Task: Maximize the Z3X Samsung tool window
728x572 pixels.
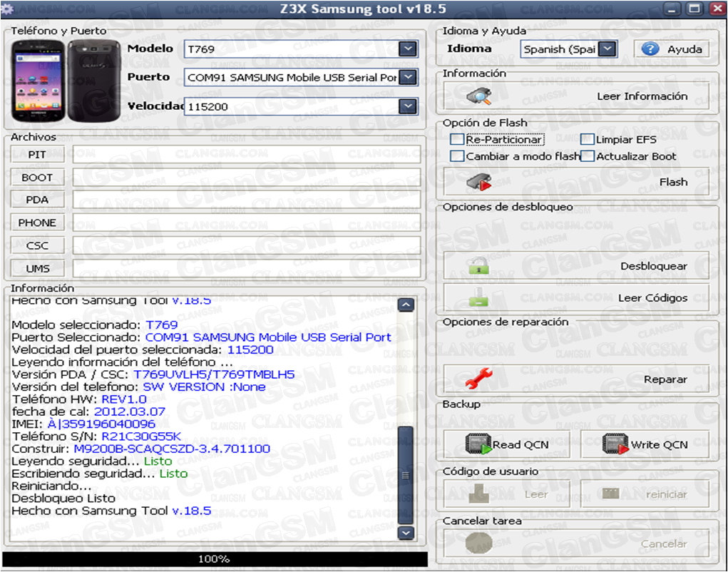Action: pos(694,9)
